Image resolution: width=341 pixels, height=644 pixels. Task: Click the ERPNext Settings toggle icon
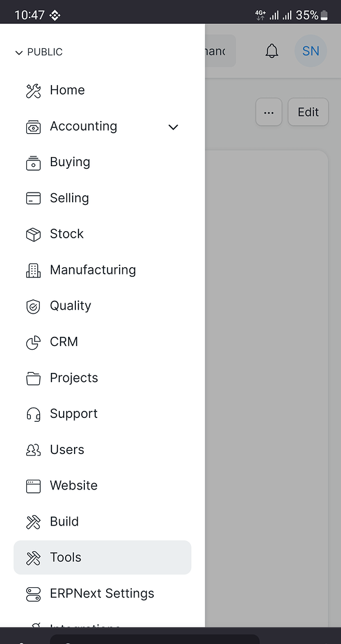33,594
